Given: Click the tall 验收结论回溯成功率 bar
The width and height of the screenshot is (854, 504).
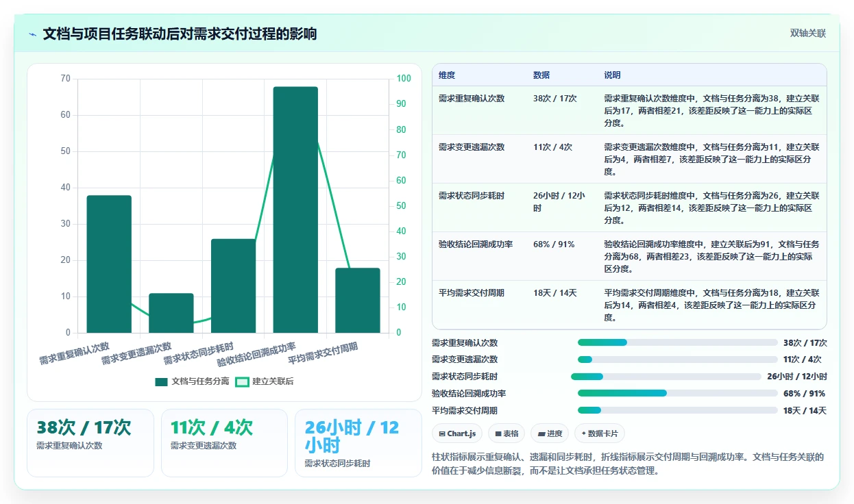Looking at the screenshot, I should coord(295,210).
